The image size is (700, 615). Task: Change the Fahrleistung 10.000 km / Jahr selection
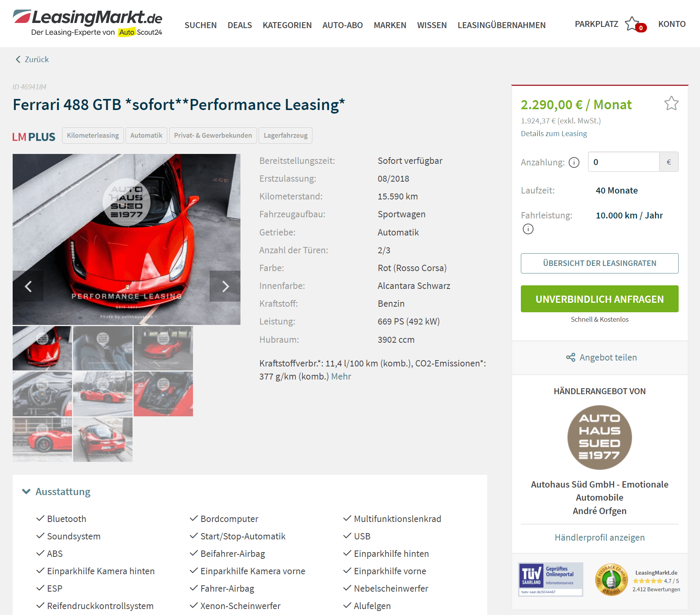[629, 215]
